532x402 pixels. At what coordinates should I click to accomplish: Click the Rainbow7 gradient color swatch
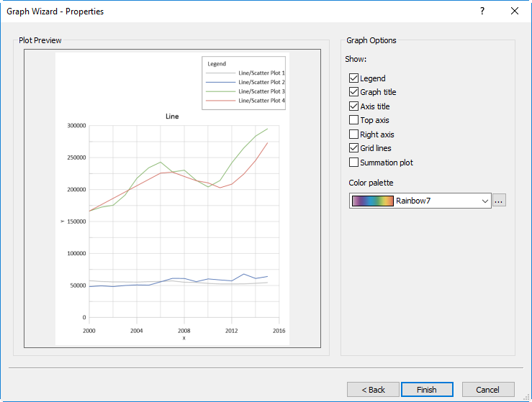tap(373, 201)
